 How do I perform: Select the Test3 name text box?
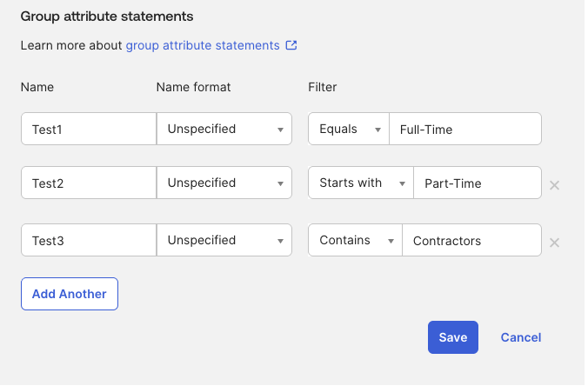88,240
